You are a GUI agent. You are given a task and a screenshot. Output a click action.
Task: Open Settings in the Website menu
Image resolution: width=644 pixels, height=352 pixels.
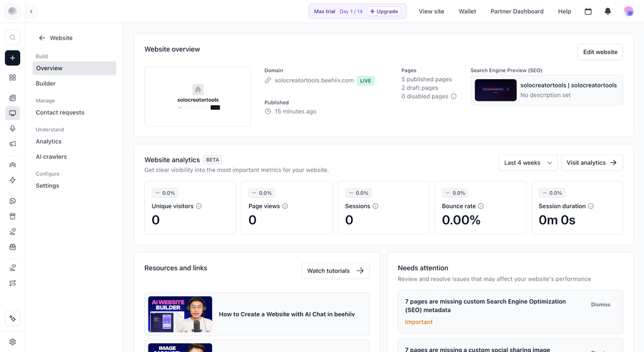click(47, 185)
